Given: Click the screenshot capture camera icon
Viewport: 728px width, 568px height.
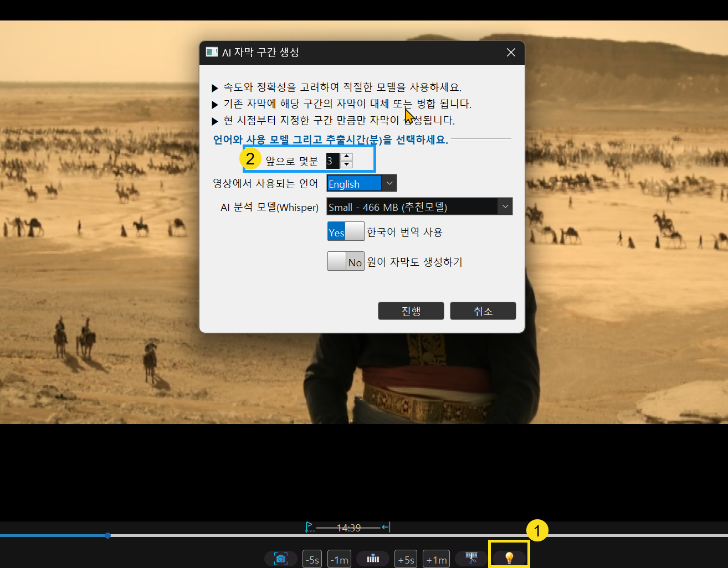Looking at the screenshot, I should [281, 559].
